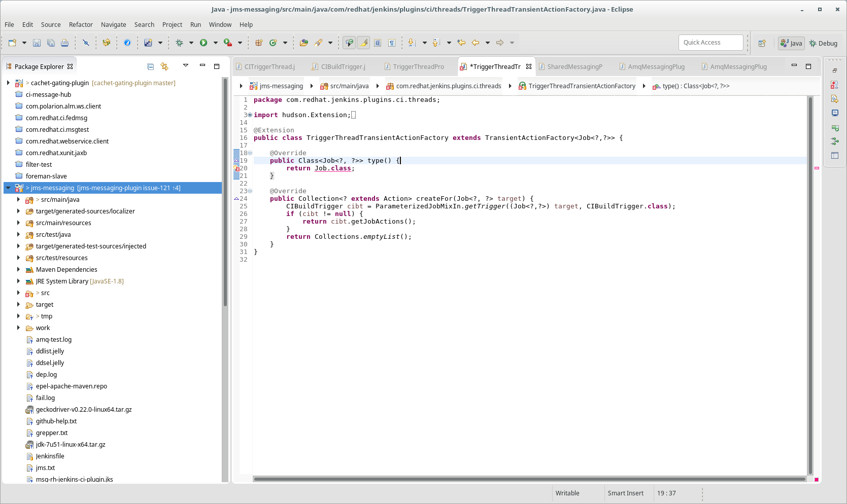Navigate back with the yellow left arrow
The width and height of the screenshot is (847, 504).
[476, 43]
